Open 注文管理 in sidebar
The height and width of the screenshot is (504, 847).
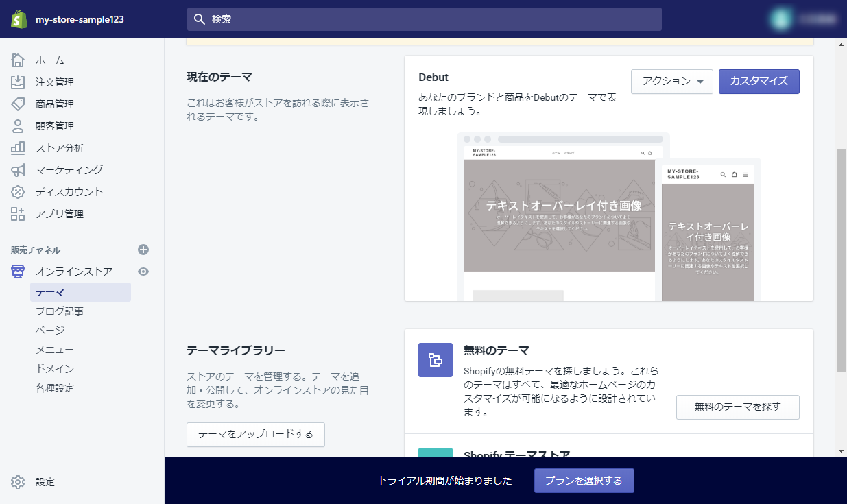(55, 82)
